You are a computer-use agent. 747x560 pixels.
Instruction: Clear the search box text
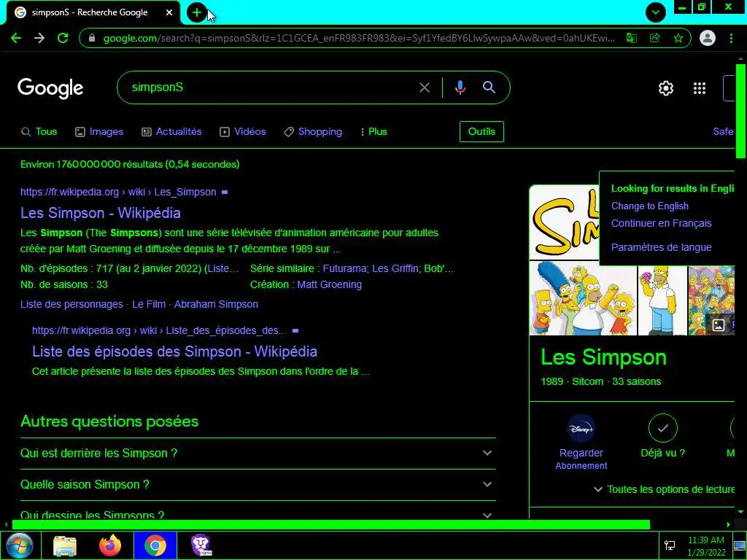tap(425, 87)
